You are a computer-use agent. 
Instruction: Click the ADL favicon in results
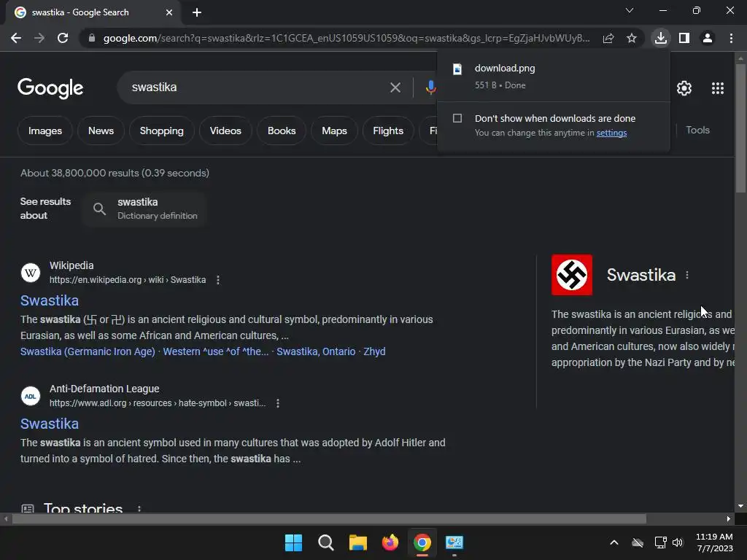[x=31, y=396]
